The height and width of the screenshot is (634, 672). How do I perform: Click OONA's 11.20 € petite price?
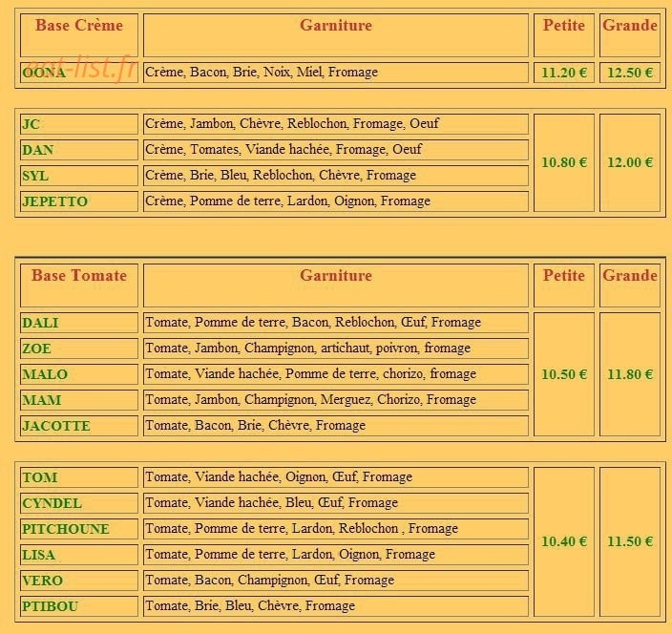[x=563, y=73]
